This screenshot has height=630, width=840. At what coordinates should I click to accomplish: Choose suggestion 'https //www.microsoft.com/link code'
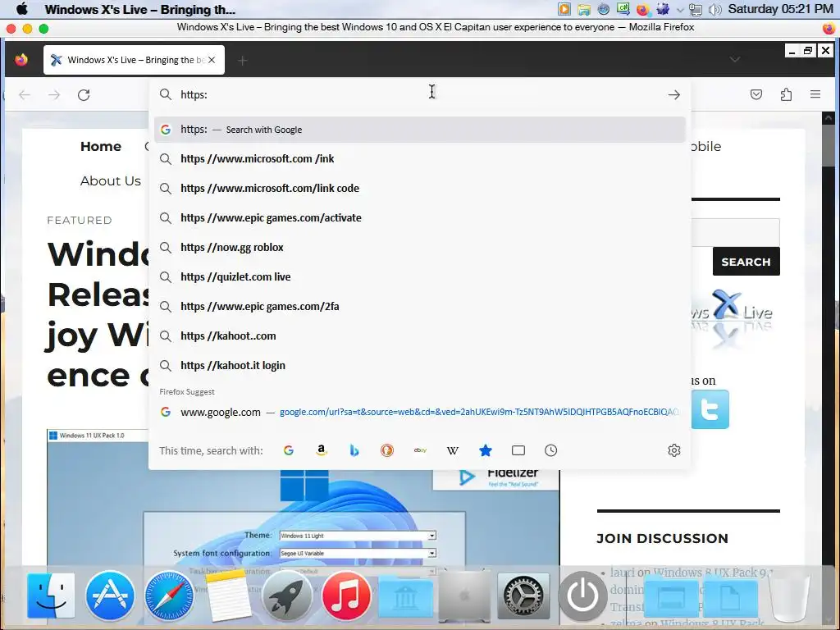pos(419,188)
